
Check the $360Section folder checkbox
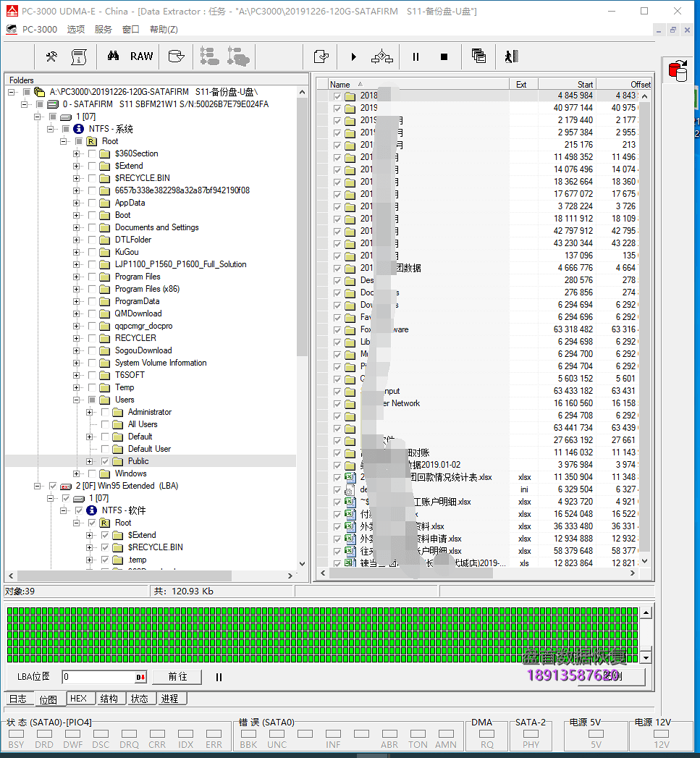pyautogui.click(x=92, y=153)
